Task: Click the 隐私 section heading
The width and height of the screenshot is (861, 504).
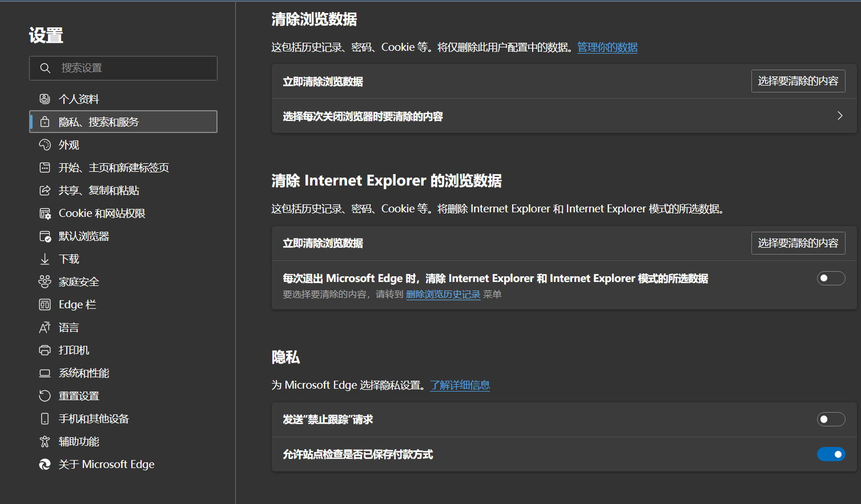Action: click(285, 357)
